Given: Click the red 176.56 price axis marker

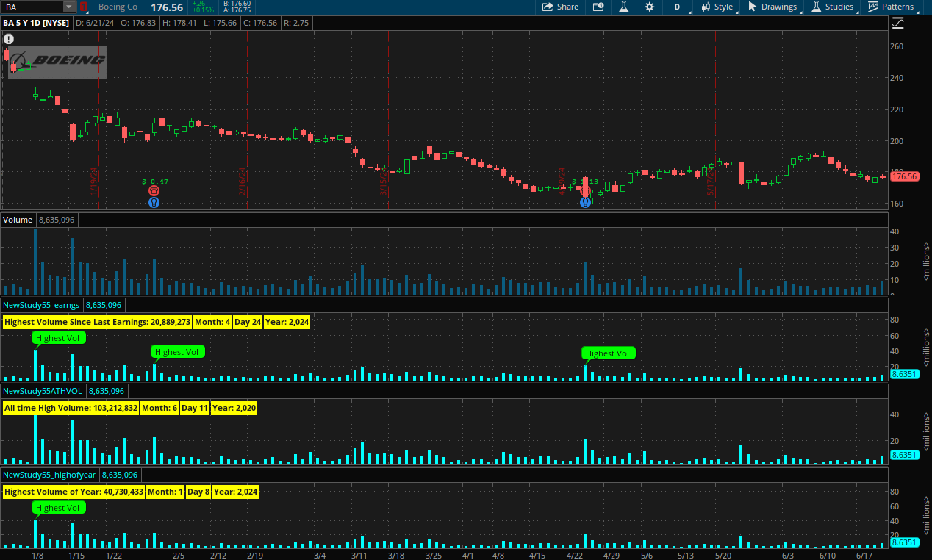Looking at the screenshot, I should pos(903,176).
